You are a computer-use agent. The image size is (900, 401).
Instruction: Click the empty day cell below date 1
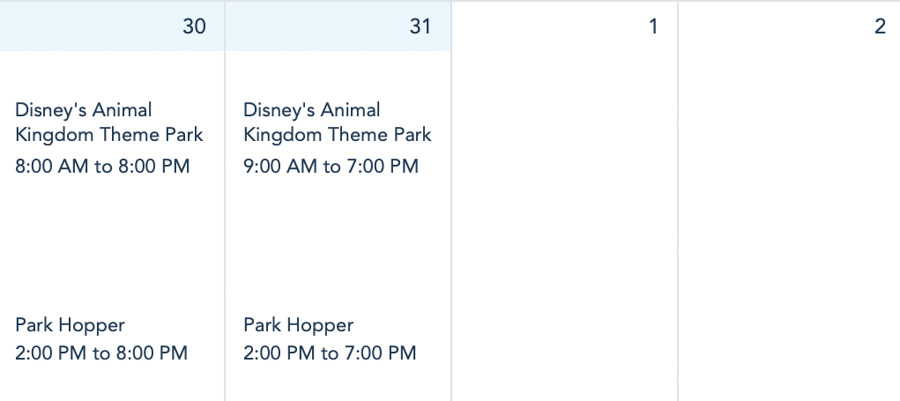coord(565,220)
